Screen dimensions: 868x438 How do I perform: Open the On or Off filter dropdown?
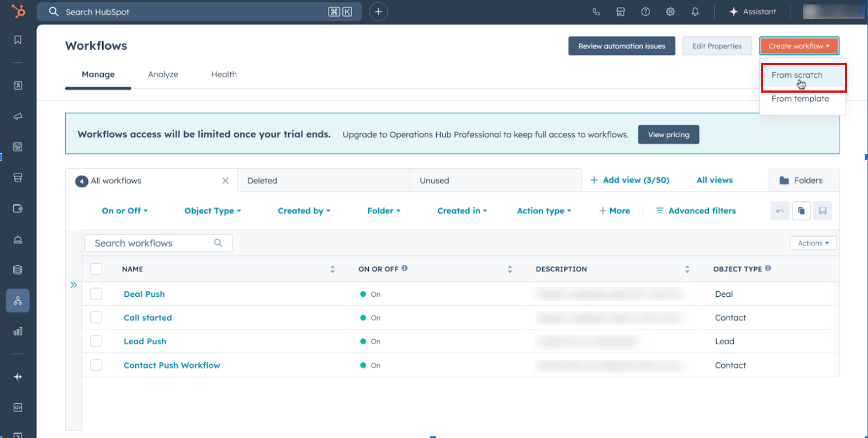pyautogui.click(x=125, y=211)
